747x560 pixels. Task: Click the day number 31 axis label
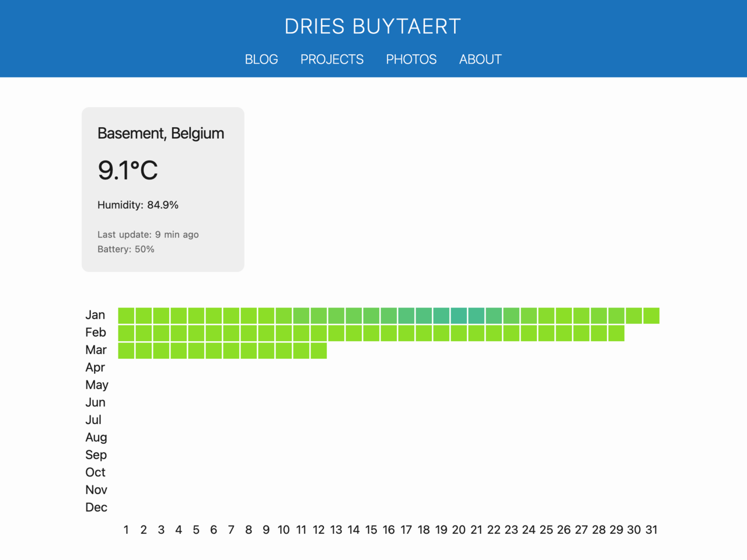(652, 530)
